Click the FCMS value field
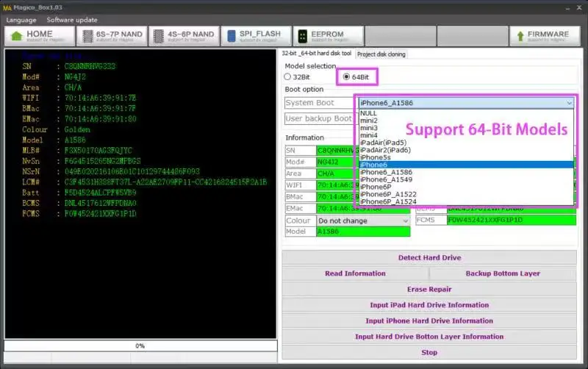Viewport: 588px width, 369px height. pyautogui.click(x=512, y=220)
